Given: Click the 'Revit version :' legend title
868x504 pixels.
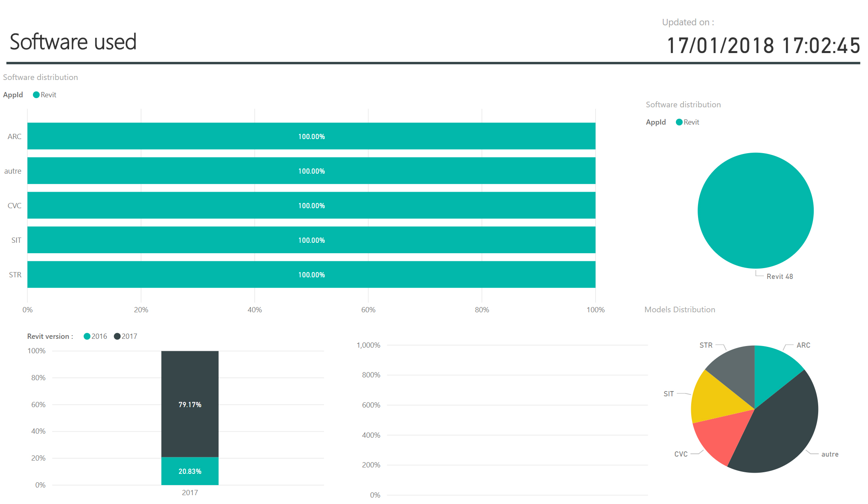Looking at the screenshot, I should pyautogui.click(x=50, y=336).
